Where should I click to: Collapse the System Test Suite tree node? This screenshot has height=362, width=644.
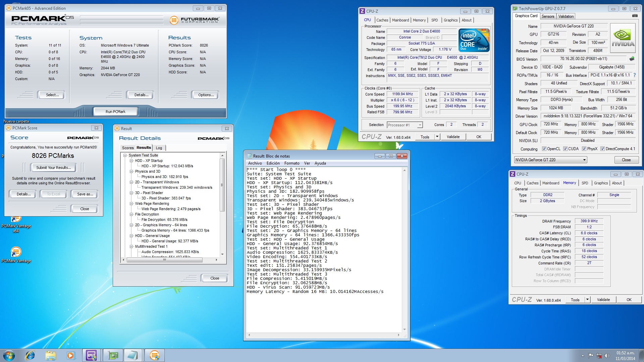click(125, 155)
